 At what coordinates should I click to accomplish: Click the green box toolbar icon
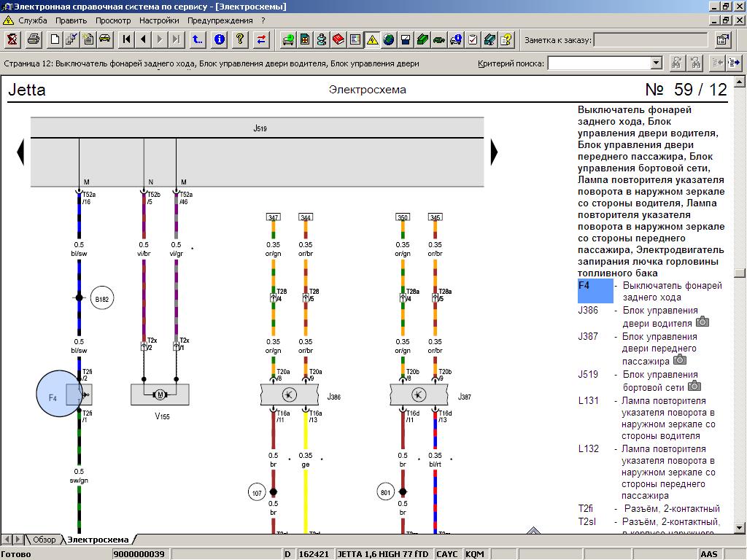[422, 39]
